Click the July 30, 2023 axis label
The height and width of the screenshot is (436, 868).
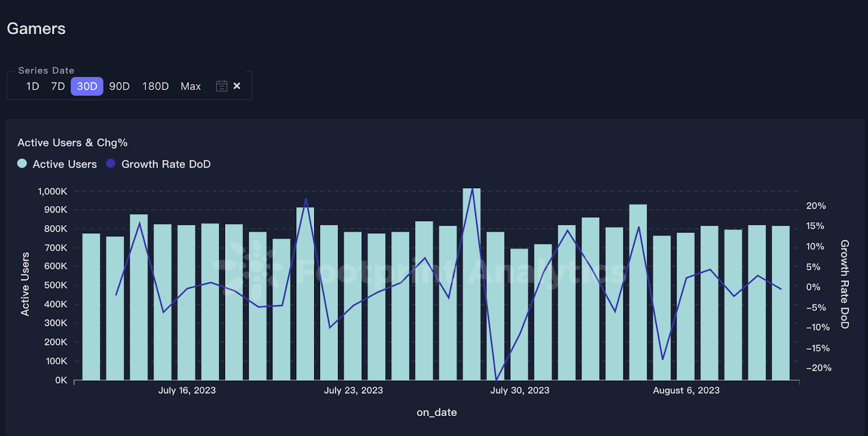click(x=520, y=390)
